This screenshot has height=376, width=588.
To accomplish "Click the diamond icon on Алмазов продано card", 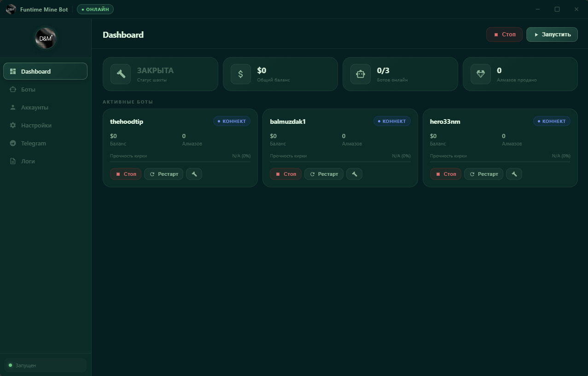I will tap(480, 74).
